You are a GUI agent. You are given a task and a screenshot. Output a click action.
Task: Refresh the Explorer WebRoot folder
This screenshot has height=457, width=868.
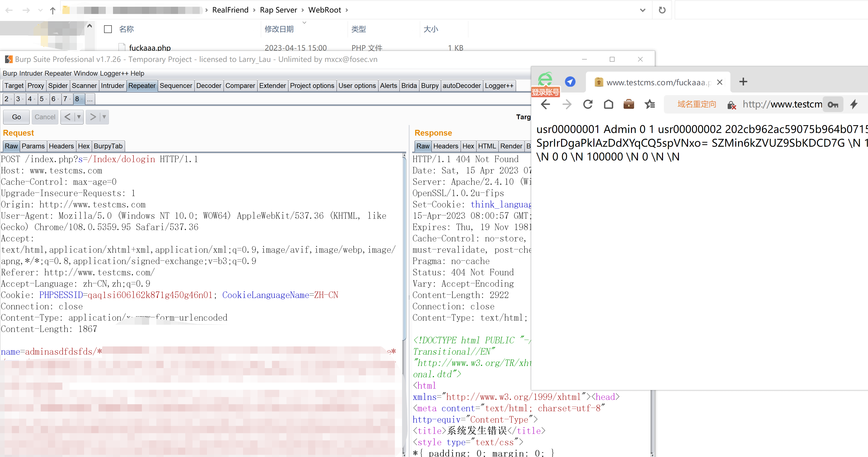[x=662, y=10]
